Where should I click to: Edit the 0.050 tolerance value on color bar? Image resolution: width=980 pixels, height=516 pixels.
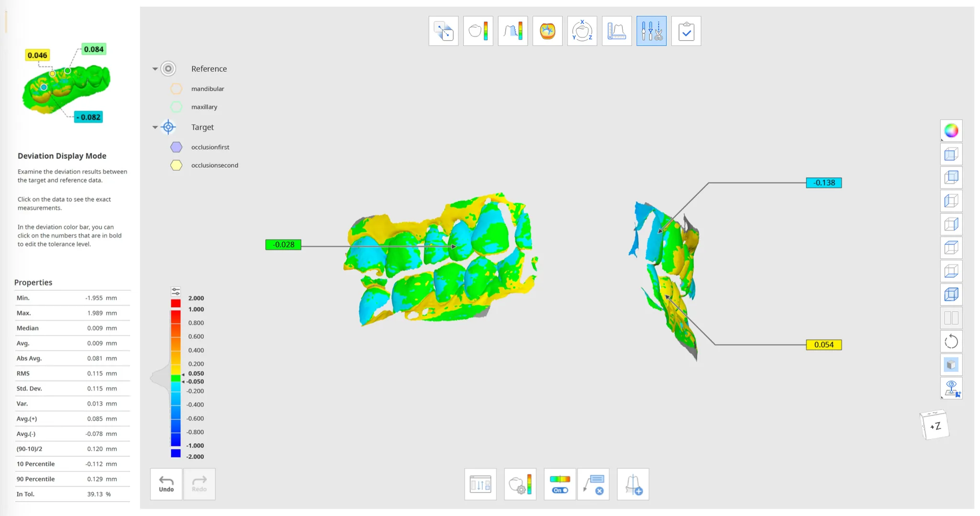196,373
